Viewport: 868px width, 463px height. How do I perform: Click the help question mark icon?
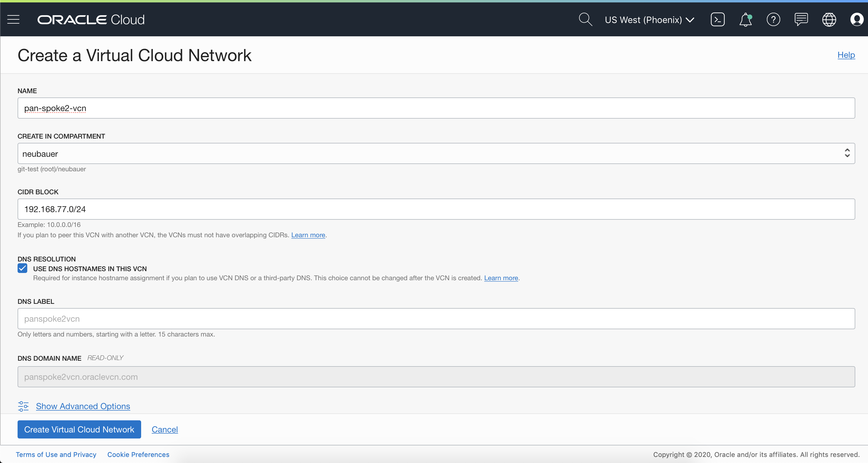[773, 20]
